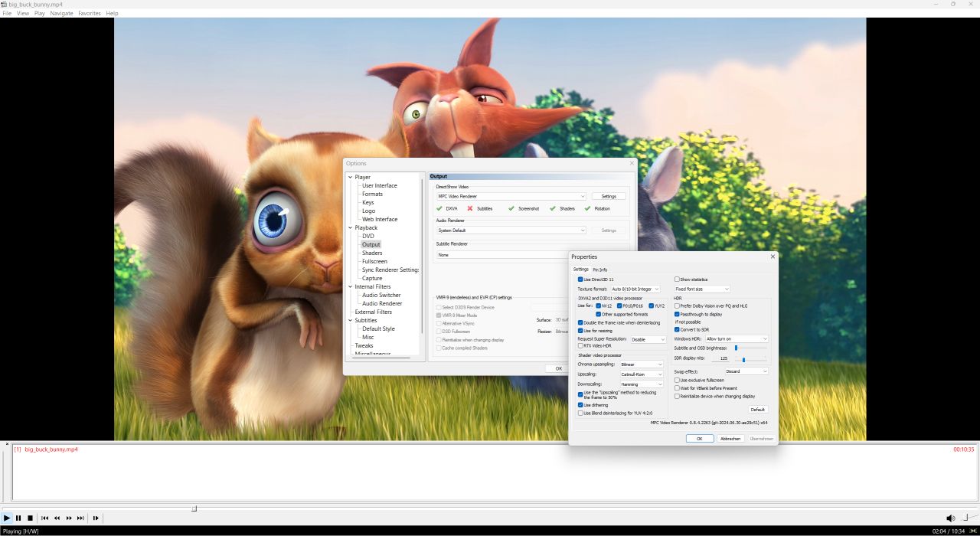
Task: Open the View menu
Action: pyautogui.click(x=23, y=13)
